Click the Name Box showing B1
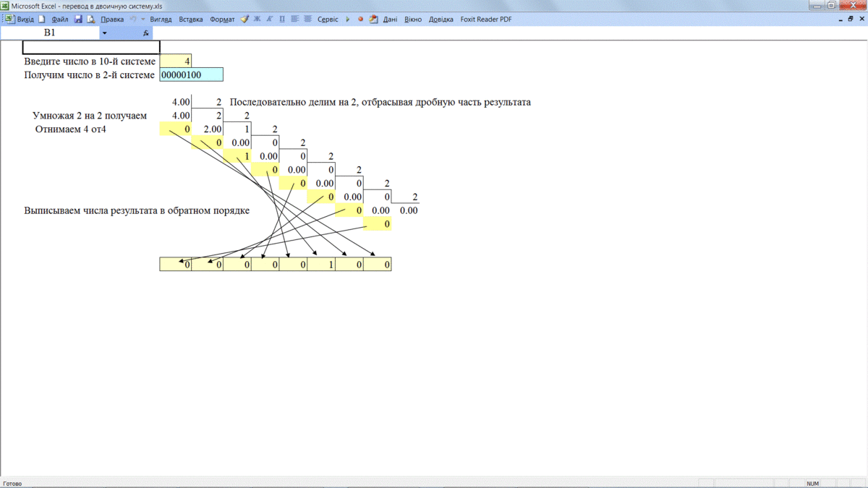The width and height of the screenshot is (868, 488). click(x=49, y=33)
